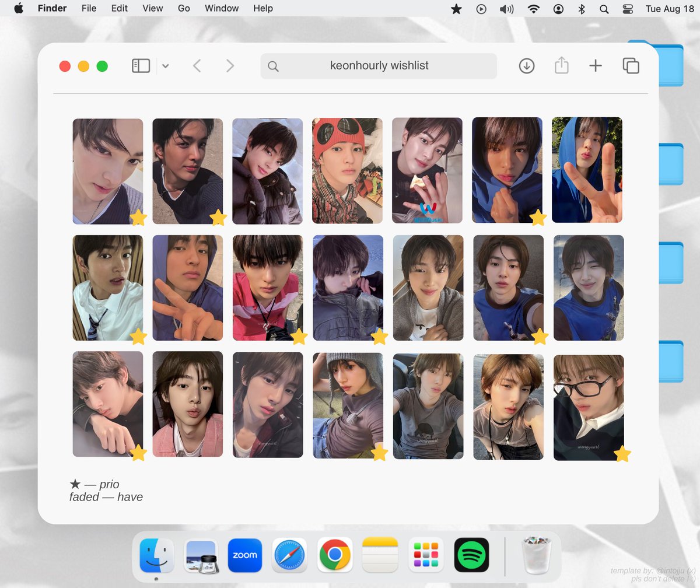700x588 pixels.
Task: Add a new tab with plus button
Action: [595, 66]
